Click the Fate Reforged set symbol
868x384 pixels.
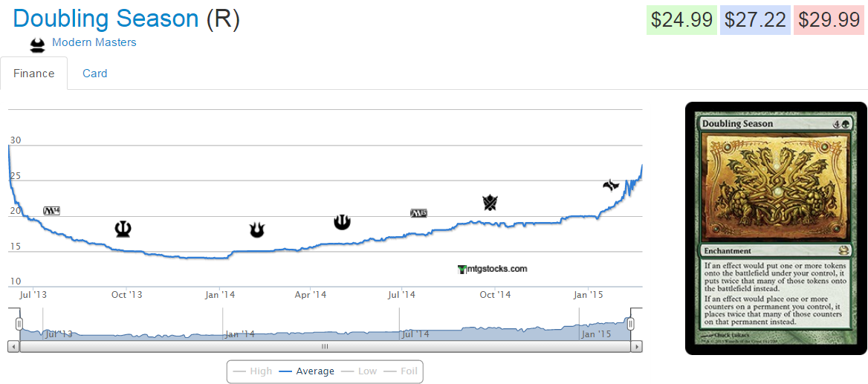click(611, 185)
